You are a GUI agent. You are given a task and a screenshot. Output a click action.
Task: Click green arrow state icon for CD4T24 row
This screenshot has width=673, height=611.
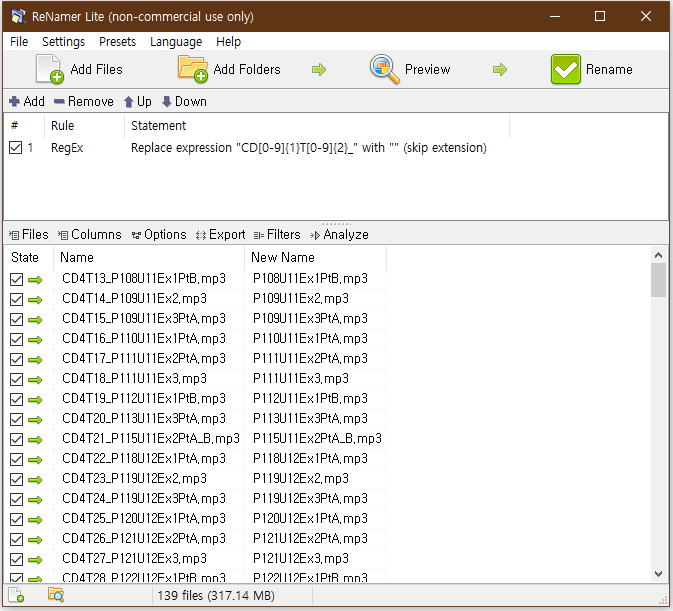click(x=35, y=500)
